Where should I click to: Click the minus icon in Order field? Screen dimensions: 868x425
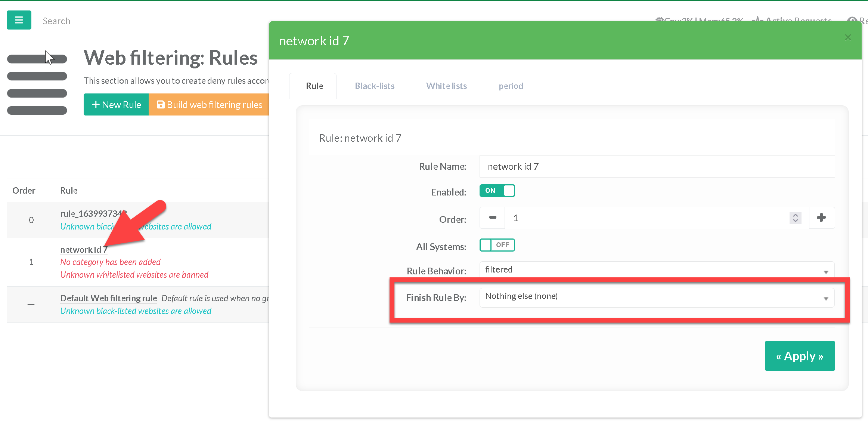(493, 218)
